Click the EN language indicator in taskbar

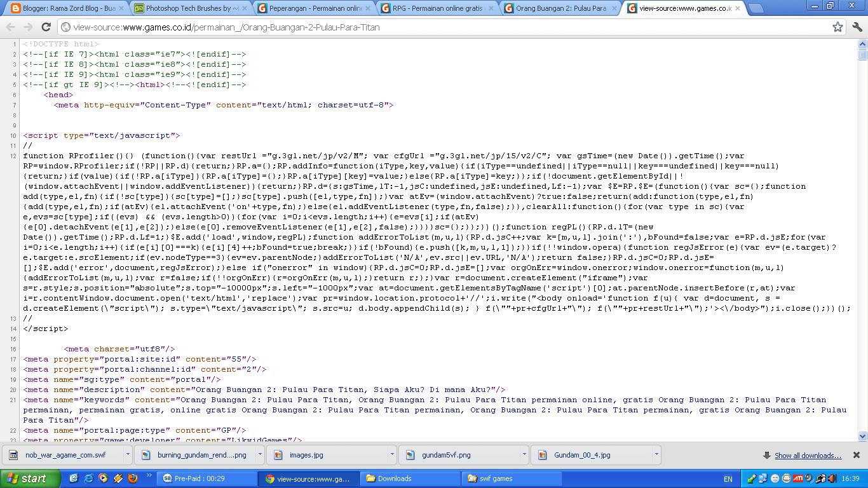click(x=728, y=479)
